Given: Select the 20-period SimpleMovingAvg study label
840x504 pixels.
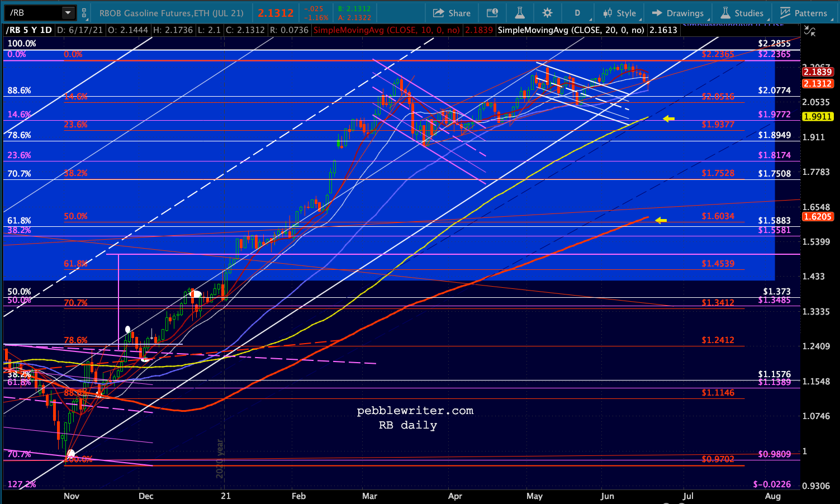Looking at the screenshot, I should click(571, 30).
